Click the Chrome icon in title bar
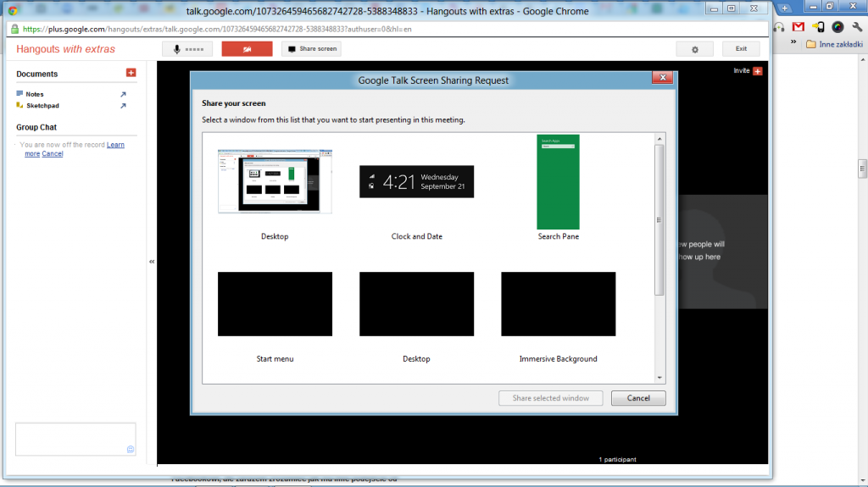 point(12,10)
